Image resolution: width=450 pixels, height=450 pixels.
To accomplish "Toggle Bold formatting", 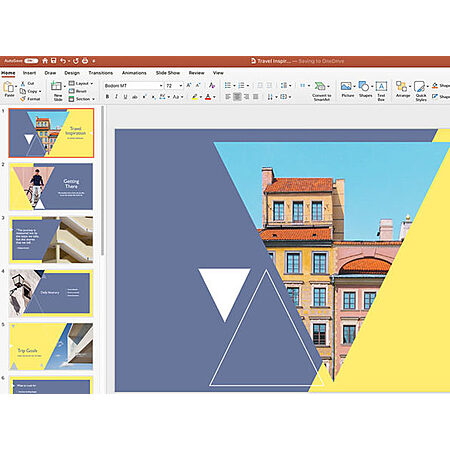I will click(107, 97).
